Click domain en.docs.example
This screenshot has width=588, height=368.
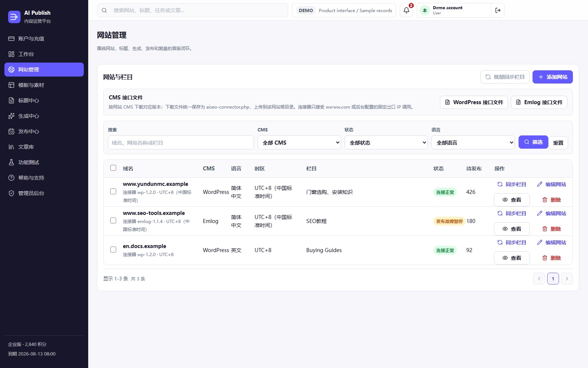pos(144,246)
